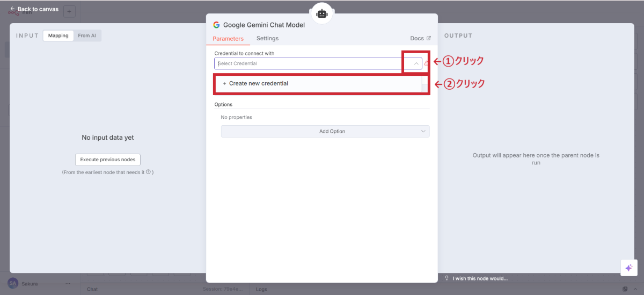Click the Docs external link icon
644x295 pixels.
428,38
